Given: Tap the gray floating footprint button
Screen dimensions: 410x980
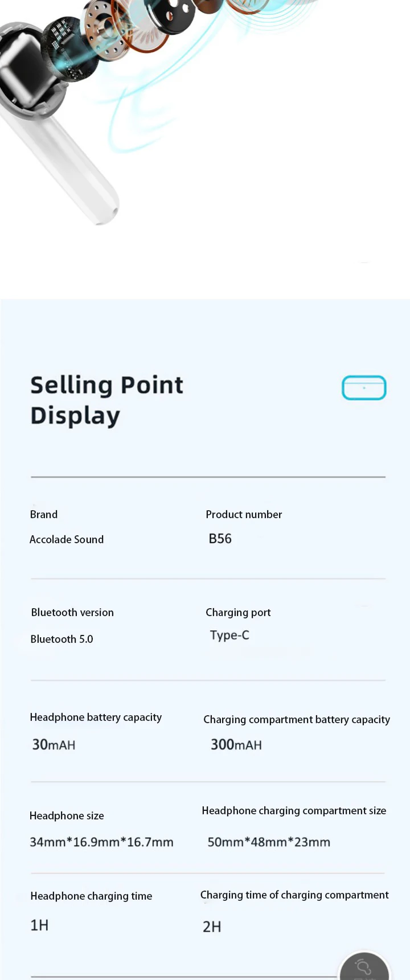Looking at the screenshot, I should [x=364, y=968].
